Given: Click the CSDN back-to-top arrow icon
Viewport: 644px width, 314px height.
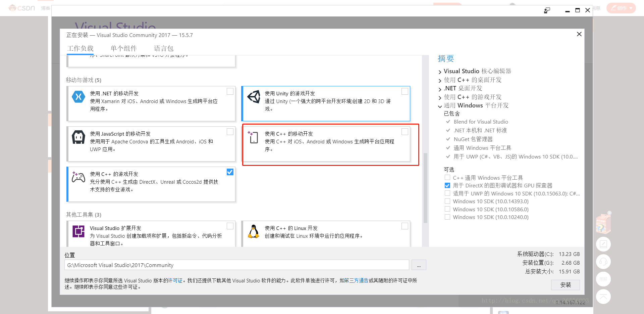Looking at the screenshot, I should click(x=603, y=297).
